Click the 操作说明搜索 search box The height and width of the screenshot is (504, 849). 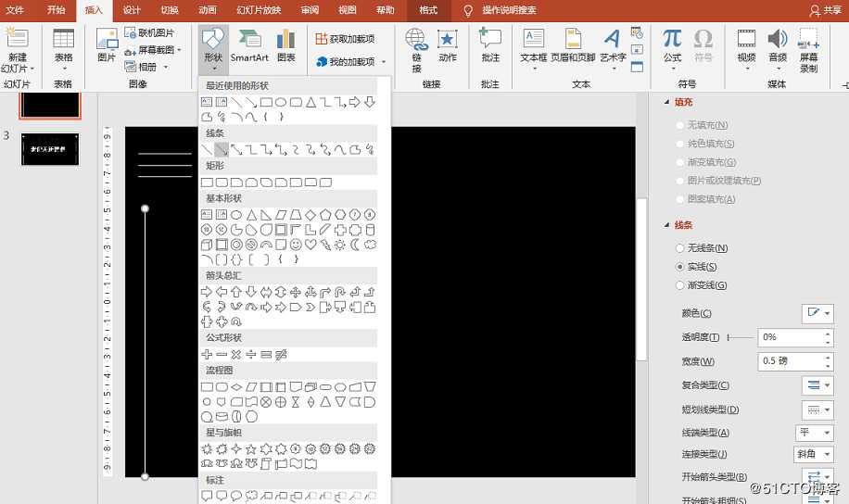tap(509, 10)
